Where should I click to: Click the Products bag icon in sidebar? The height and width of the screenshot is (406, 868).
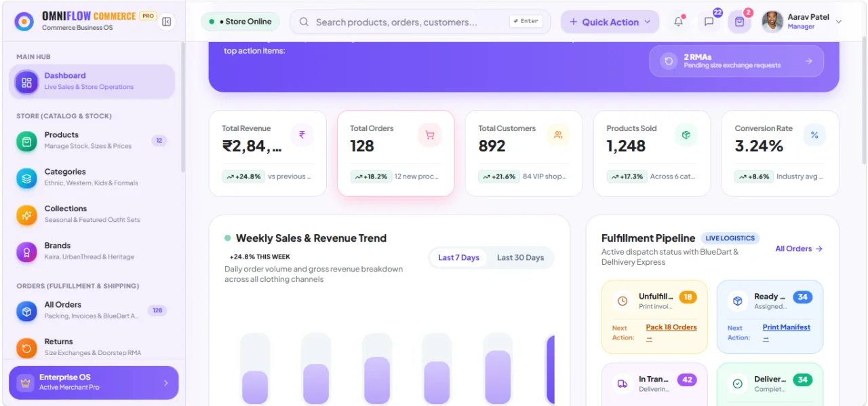coord(26,141)
